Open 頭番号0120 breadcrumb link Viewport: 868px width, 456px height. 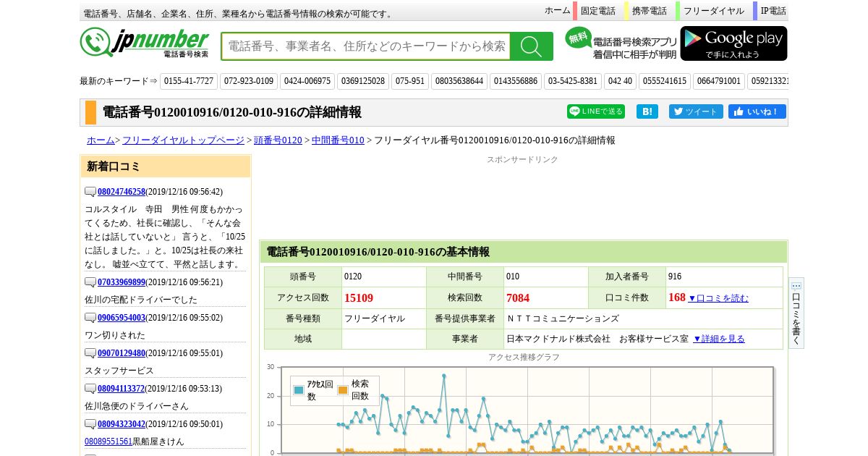278,140
